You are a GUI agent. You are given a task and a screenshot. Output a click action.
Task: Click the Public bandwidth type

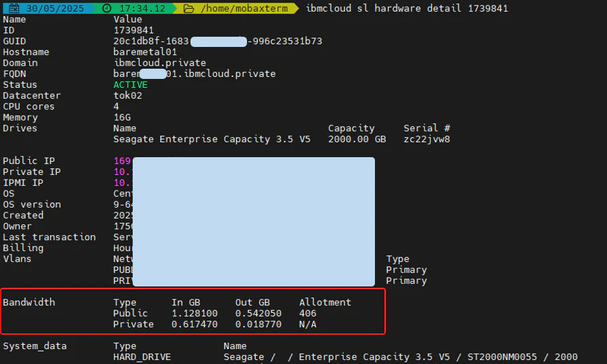click(x=131, y=313)
